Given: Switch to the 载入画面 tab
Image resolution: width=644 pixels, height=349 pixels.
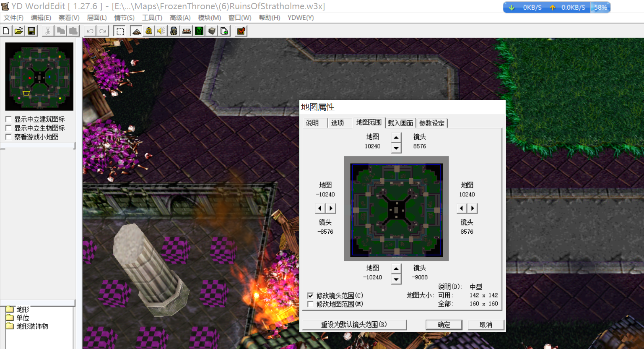Looking at the screenshot, I should pos(400,123).
